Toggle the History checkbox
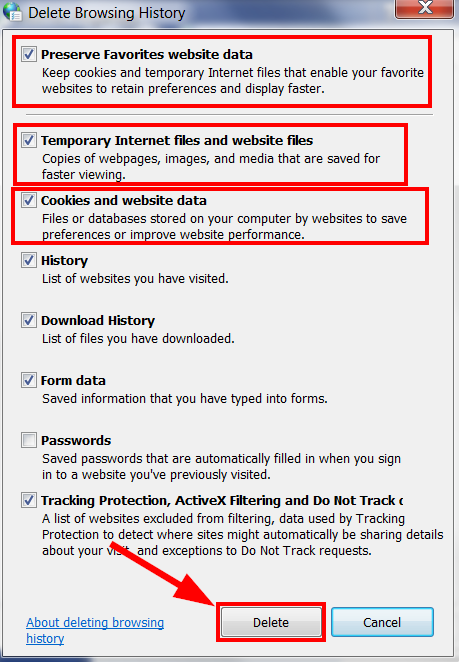 point(29,260)
